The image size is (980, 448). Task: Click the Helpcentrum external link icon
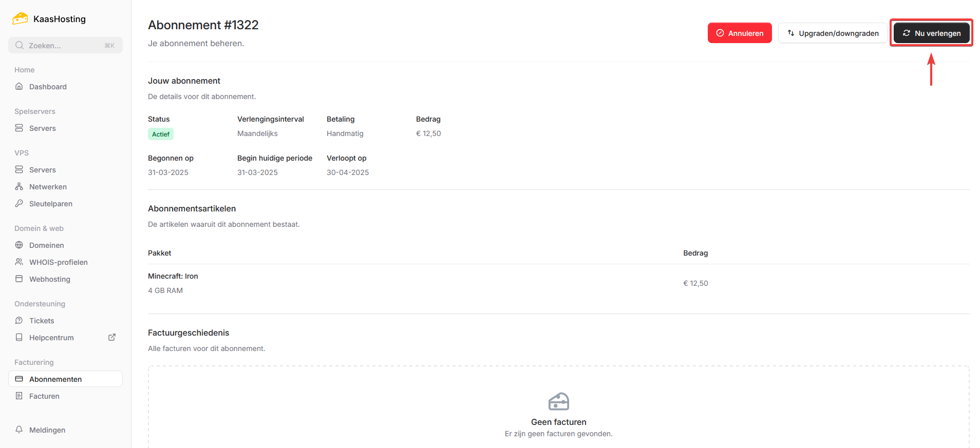click(x=112, y=338)
